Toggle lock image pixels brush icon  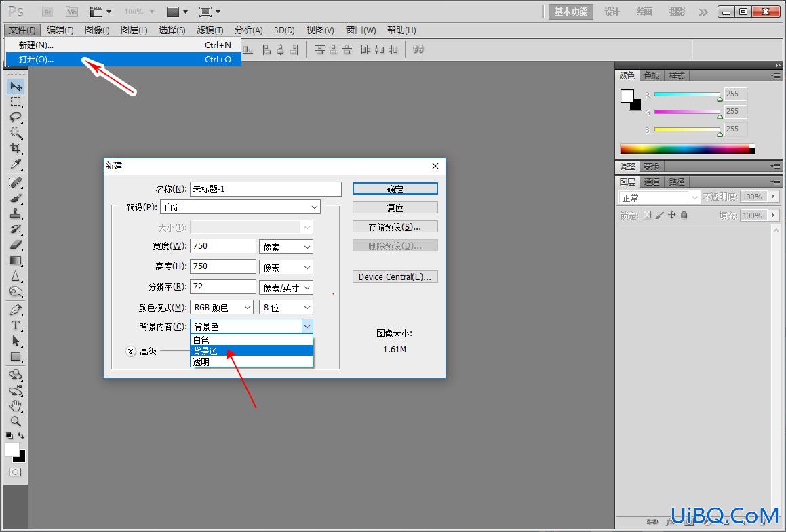[x=660, y=215]
